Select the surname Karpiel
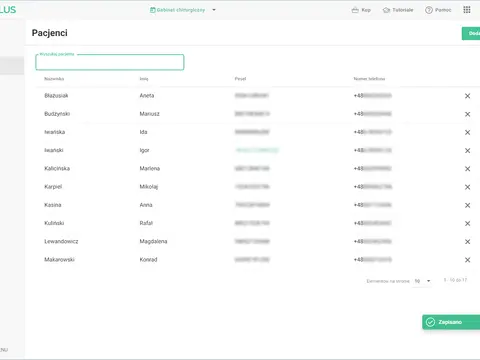480x360 pixels. click(53, 187)
